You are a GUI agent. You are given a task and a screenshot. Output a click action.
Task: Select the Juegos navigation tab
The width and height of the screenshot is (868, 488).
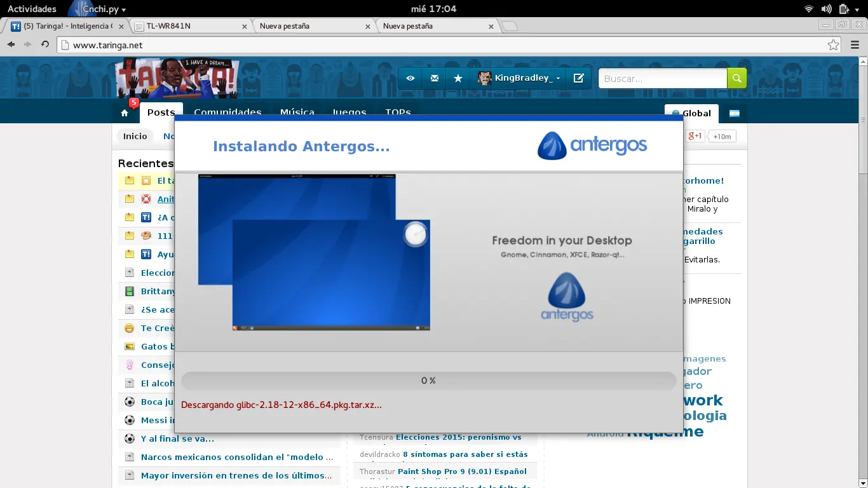click(x=349, y=112)
